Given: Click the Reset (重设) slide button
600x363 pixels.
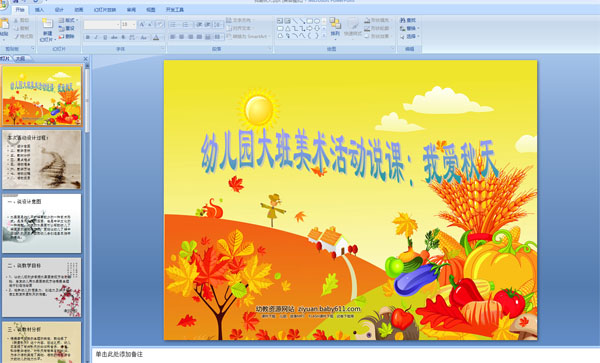Looking at the screenshot, I should 67,28.
